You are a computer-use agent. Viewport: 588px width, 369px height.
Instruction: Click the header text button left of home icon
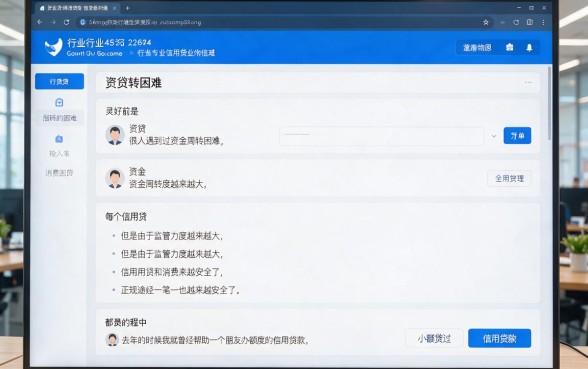point(477,48)
